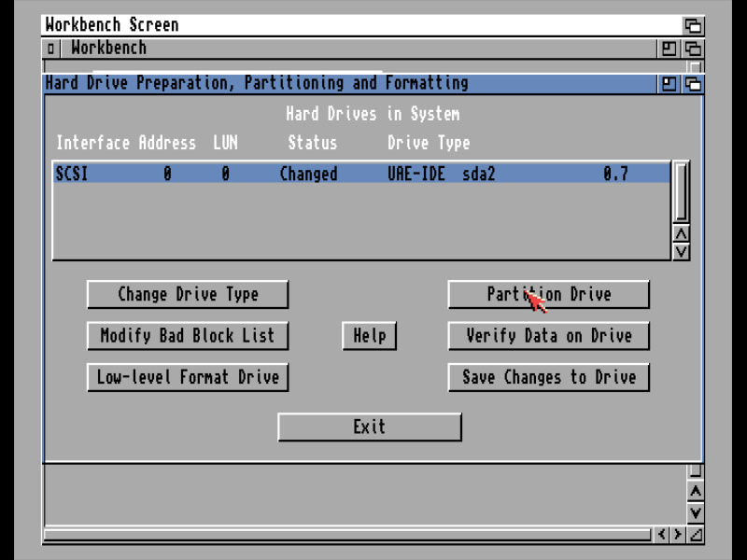Click the depth gadget on the Workbench window
The width and height of the screenshot is (747, 560).
pos(691,48)
